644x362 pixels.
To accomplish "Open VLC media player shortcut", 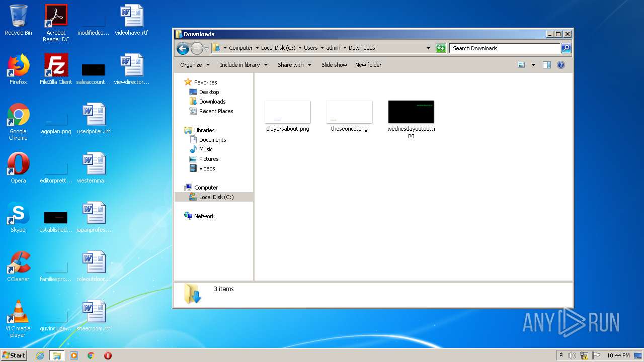I will (18, 319).
